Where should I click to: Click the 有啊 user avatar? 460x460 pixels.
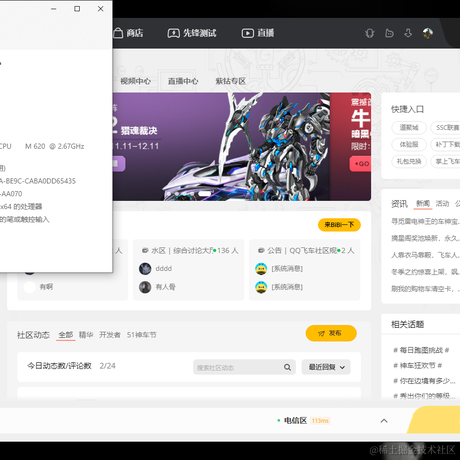tap(29, 287)
